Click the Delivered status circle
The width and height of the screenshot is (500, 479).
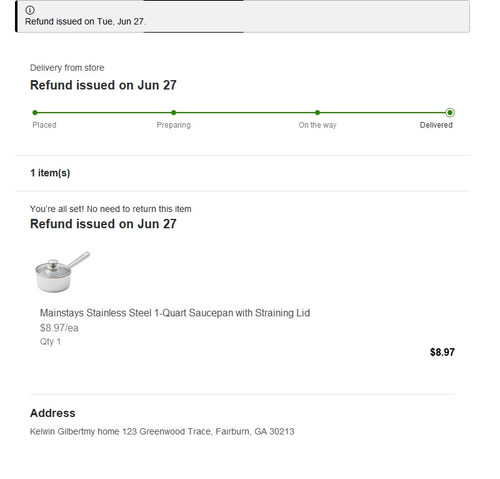pos(450,113)
